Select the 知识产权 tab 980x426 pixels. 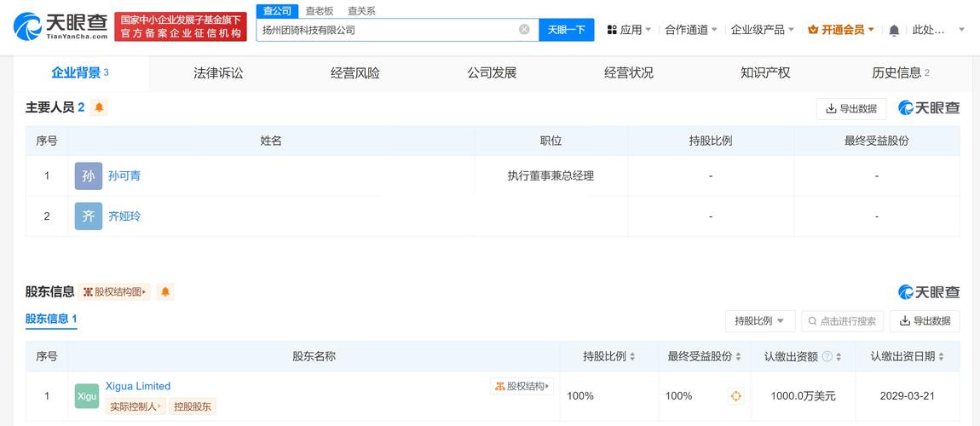tap(765, 73)
